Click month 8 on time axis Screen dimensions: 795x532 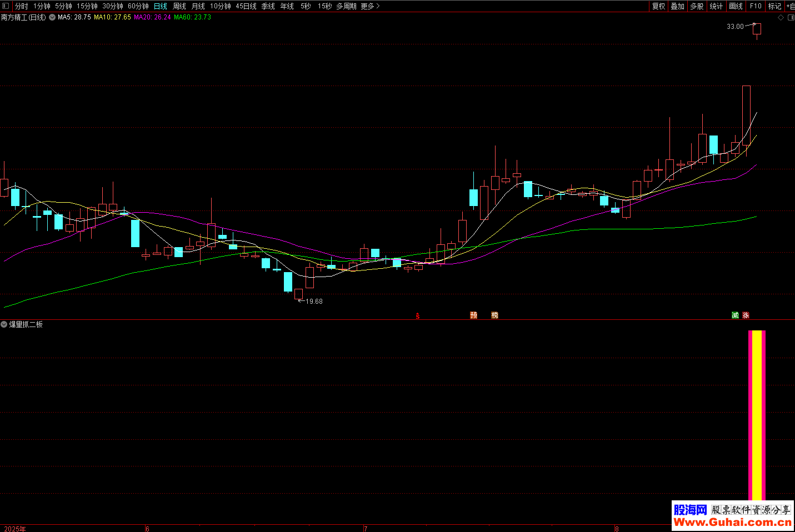coord(617,529)
